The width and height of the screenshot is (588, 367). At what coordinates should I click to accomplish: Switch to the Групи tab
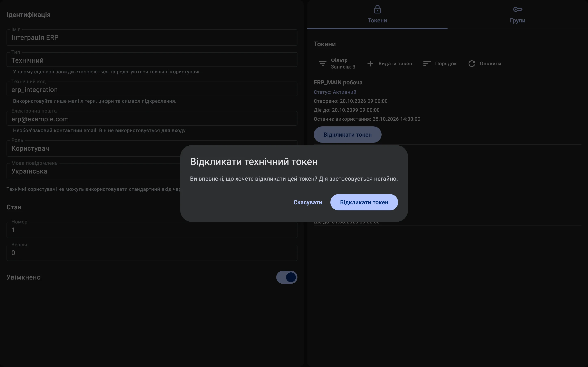click(x=518, y=14)
